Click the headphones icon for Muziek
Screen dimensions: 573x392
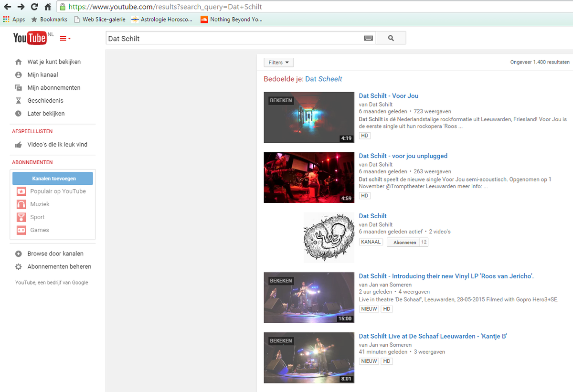point(21,204)
